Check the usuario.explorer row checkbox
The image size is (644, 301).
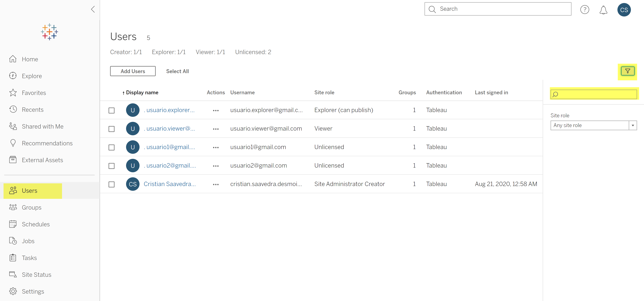tap(111, 110)
